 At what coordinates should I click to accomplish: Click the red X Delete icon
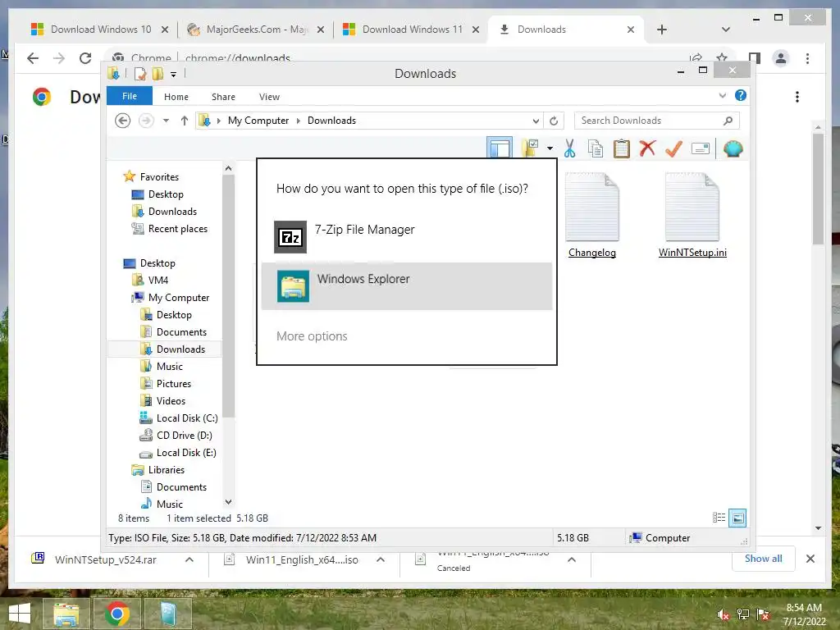647,148
